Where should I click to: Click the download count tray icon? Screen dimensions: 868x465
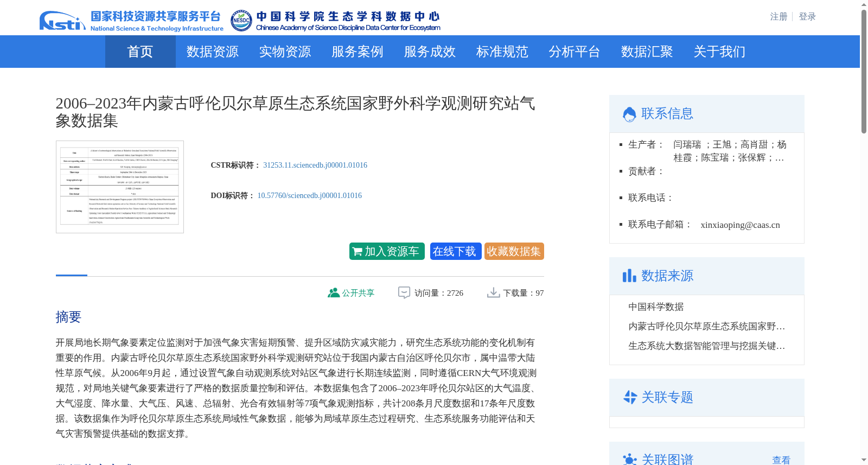[493, 292]
